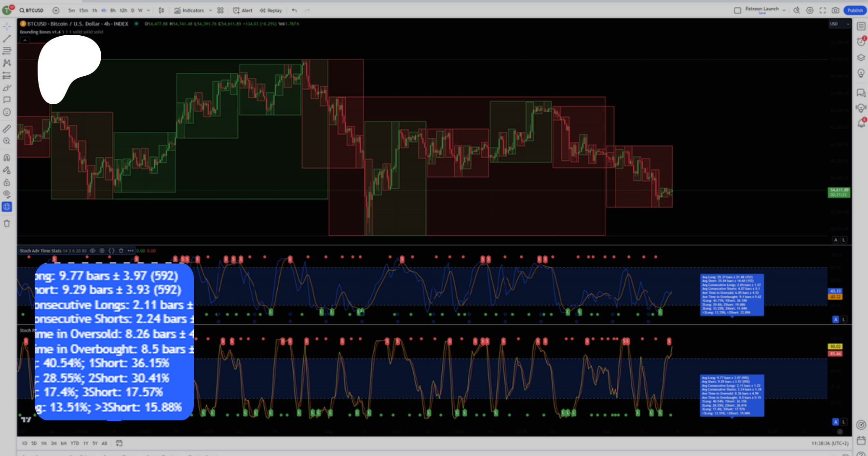Screen dimensions: 868x456
Task: Open the chart snapshot camera icon
Action: click(x=835, y=10)
